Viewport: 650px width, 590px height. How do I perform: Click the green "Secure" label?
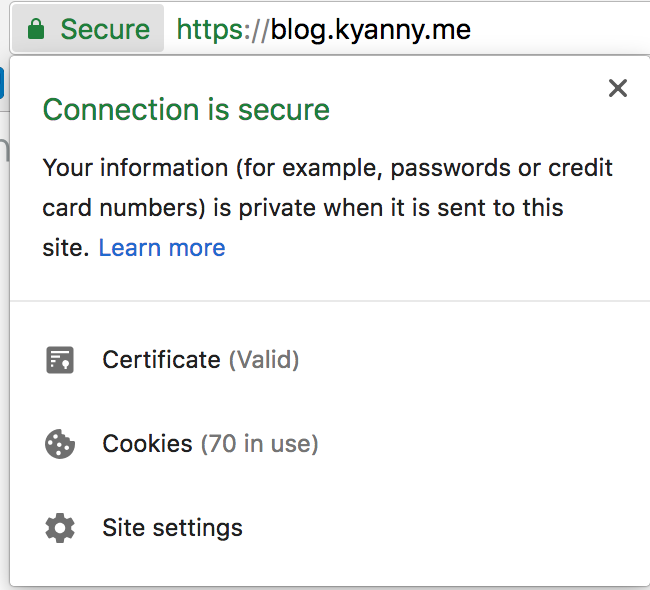coord(105,29)
